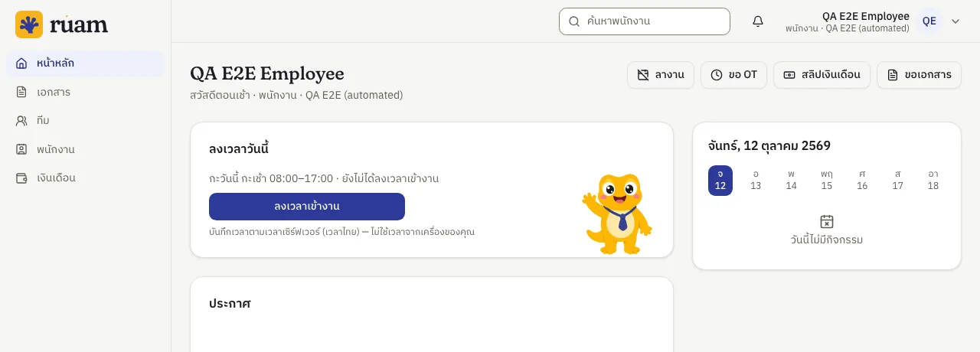Open พนักงาน in sidebar
The width and height of the screenshot is (980, 352).
(x=85, y=149)
